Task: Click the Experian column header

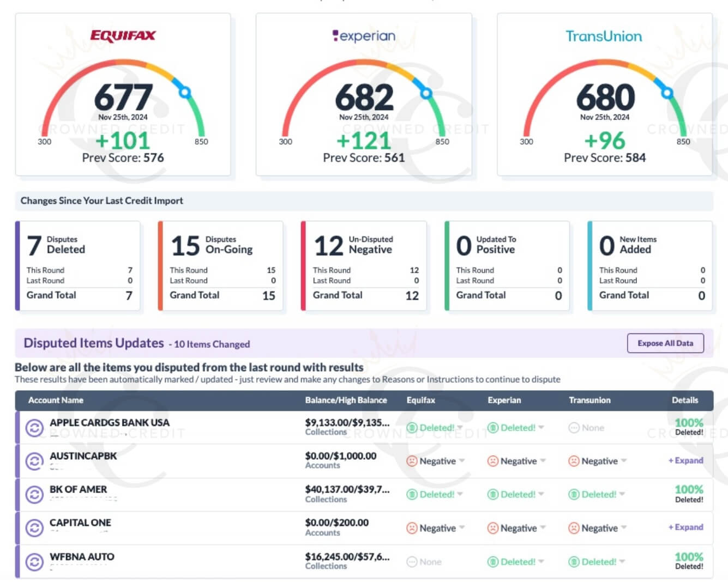Action: pyautogui.click(x=504, y=400)
